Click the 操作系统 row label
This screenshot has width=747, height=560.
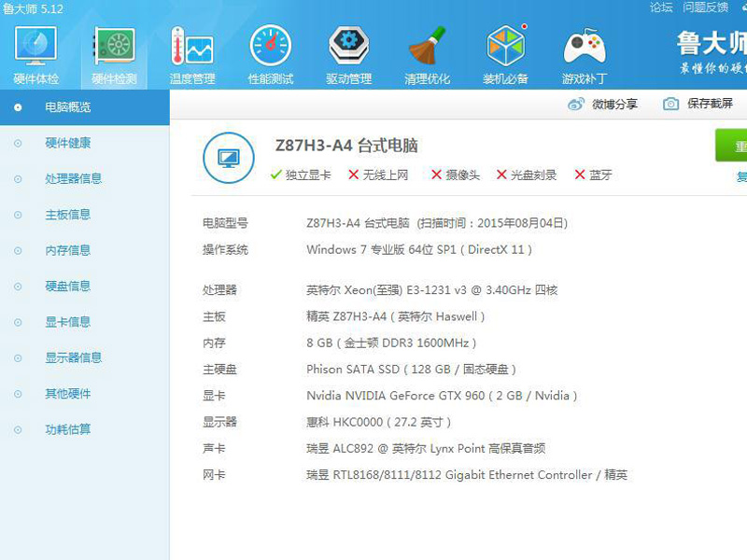click(225, 249)
